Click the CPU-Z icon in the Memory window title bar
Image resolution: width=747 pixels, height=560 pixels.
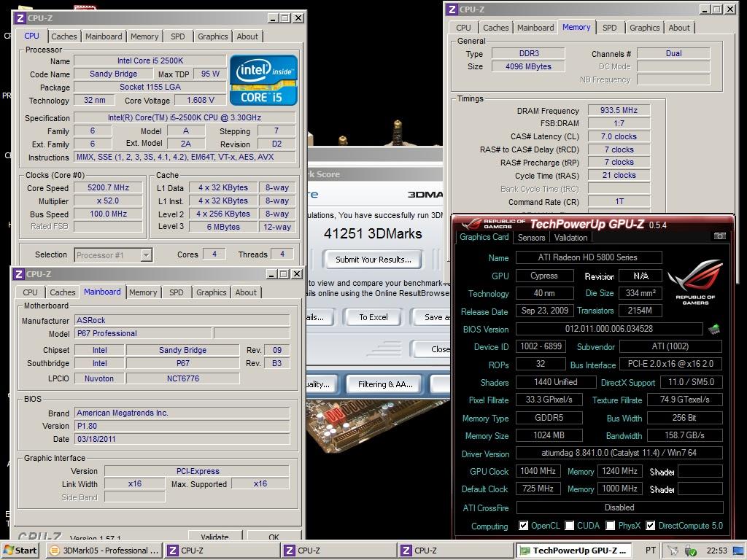click(x=452, y=9)
